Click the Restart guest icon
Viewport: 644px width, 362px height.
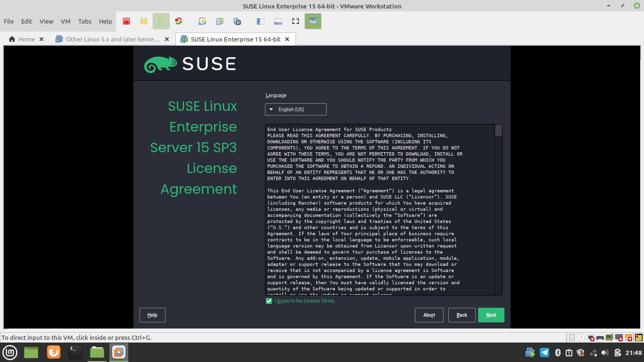[x=179, y=21]
